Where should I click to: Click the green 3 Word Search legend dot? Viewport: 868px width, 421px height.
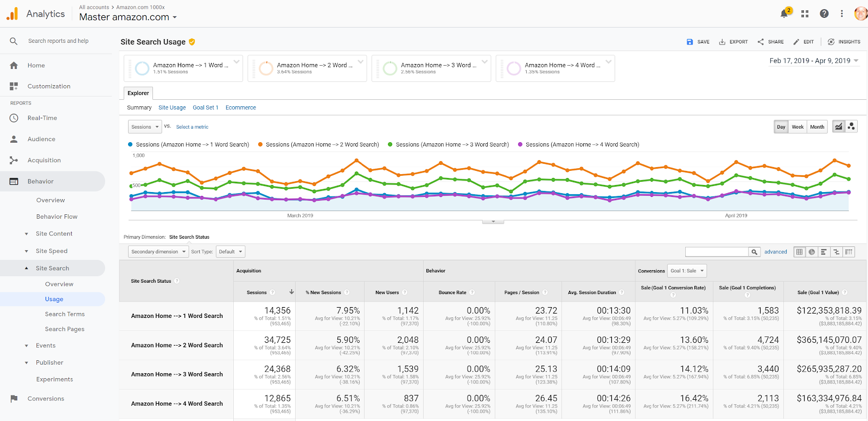click(391, 144)
